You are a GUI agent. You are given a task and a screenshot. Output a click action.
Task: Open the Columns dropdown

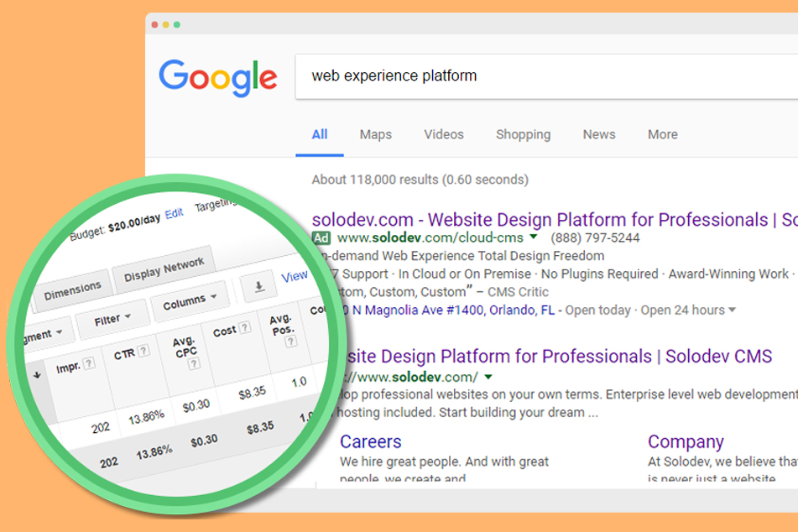[190, 301]
